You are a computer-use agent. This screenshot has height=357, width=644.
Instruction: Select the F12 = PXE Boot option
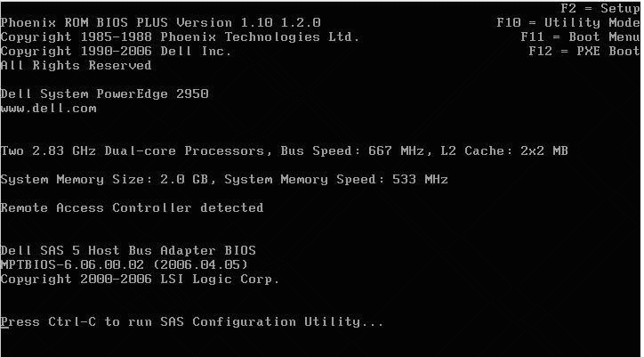coord(584,51)
